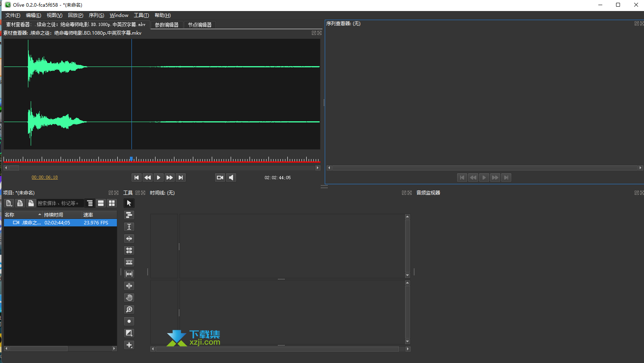Image resolution: width=644 pixels, height=363 pixels.
Task: Close the timeline panel
Action: click(x=410, y=193)
